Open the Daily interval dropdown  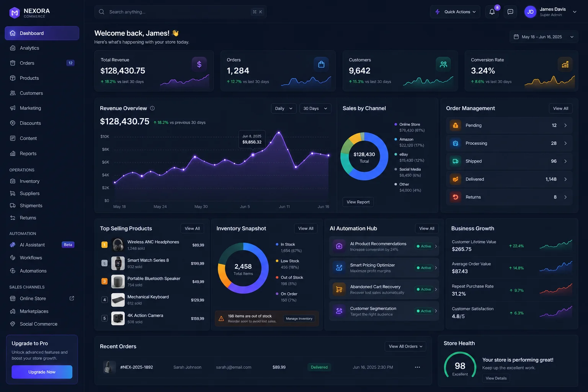pyautogui.click(x=284, y=108)
